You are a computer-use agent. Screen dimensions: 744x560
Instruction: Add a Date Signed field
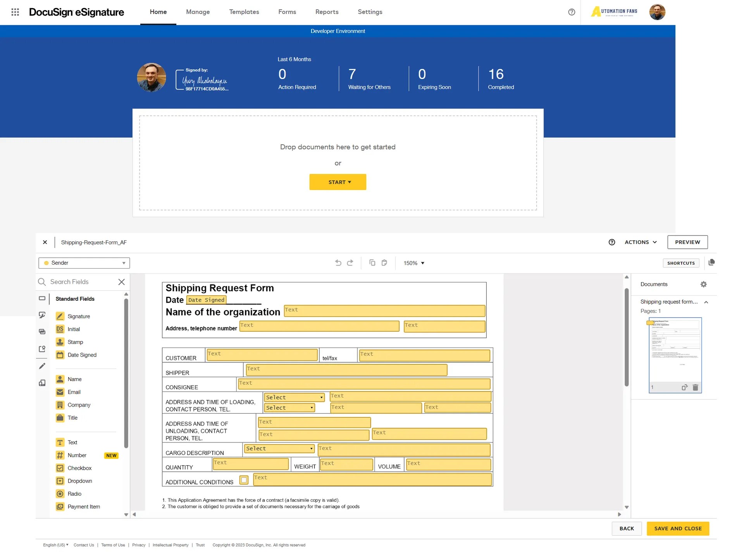tap(82, 355)
